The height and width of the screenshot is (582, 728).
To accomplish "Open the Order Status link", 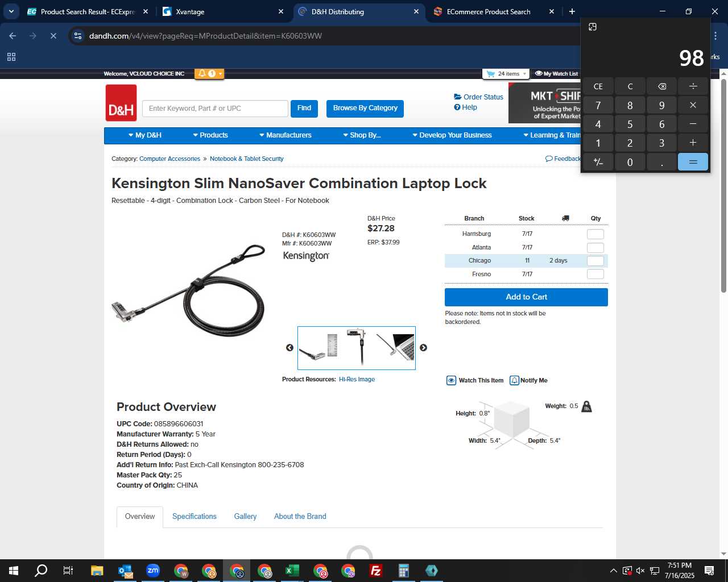I will point(478,97).
